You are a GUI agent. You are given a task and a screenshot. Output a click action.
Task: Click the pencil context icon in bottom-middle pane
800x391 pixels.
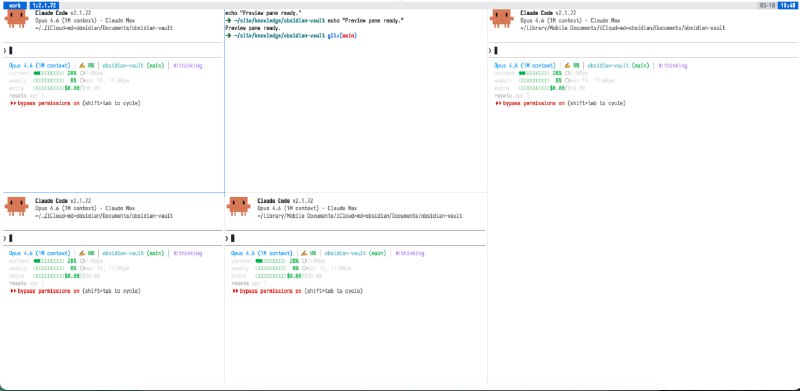pos(304,253)
